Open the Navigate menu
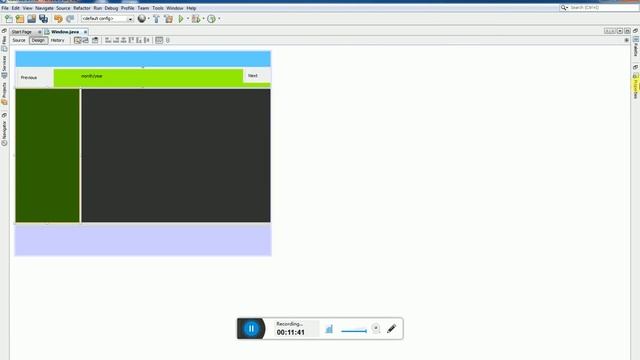Image resolution: width=640 pixels, height=360 pixels. click(x=44, y=8)
